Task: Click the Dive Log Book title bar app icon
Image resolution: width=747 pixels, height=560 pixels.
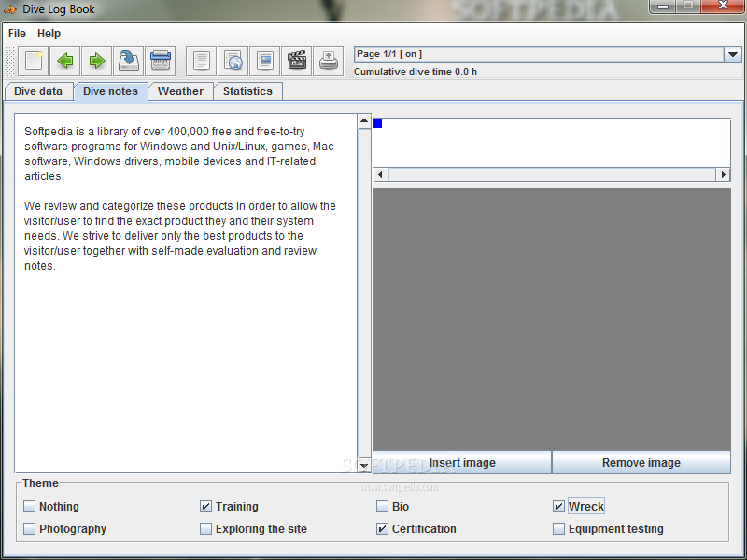Action: (10, 9)
